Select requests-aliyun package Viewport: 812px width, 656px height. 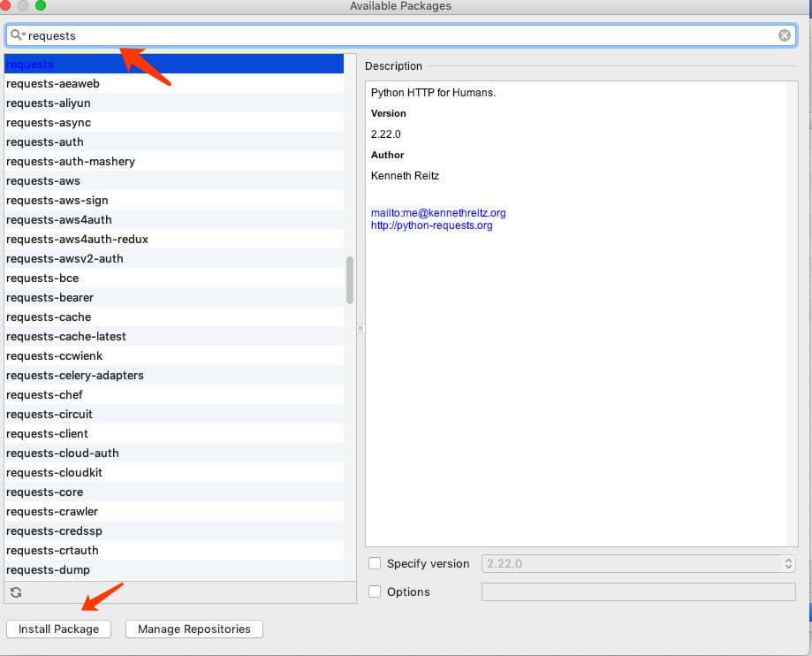click(174, 103)
